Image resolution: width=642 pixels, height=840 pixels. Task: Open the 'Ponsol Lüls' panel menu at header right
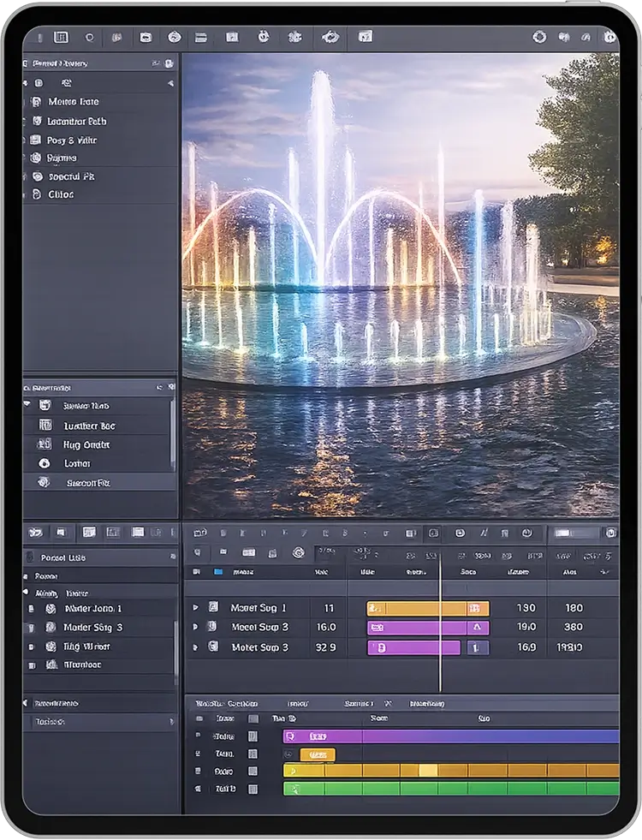(x=172, y=557)
